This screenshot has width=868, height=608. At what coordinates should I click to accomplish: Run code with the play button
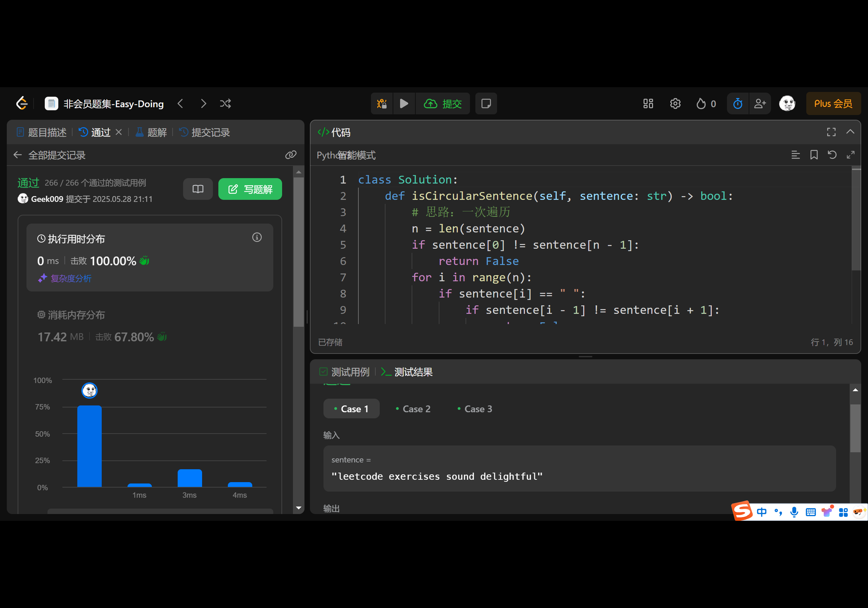pos(404,104)
